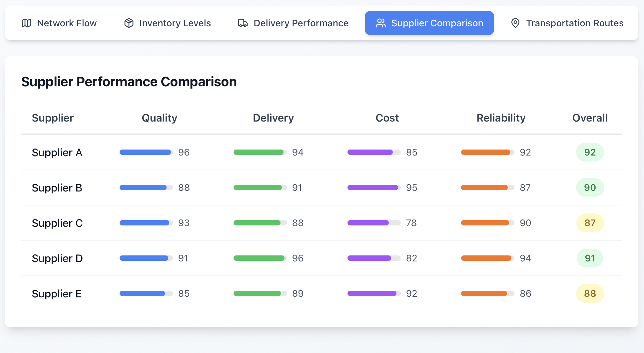644x353 pixels.
Task: Select the Supplier D row name
Action: coord(57,258)
